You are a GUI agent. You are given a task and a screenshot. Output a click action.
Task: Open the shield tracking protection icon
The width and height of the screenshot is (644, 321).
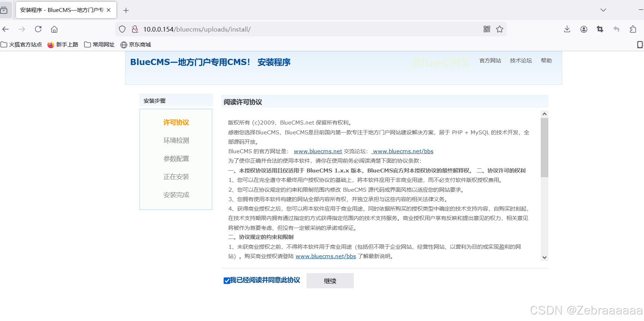pyautogui.click(x=122, y=29)
